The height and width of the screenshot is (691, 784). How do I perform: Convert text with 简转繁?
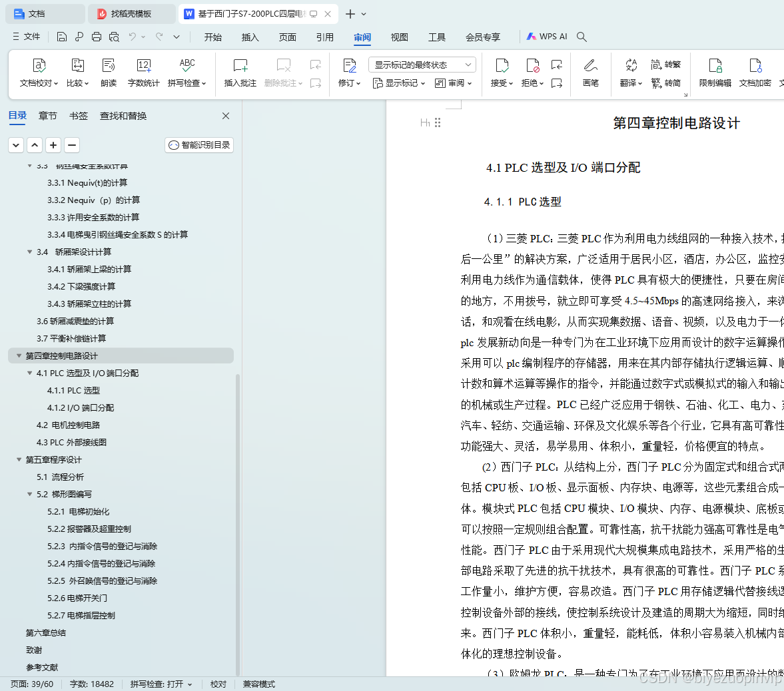(665, 65)
